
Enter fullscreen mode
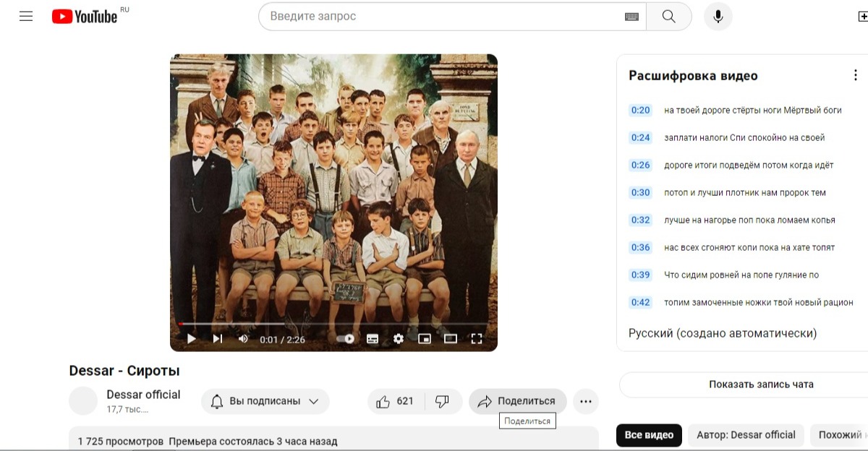click(477, 338)
